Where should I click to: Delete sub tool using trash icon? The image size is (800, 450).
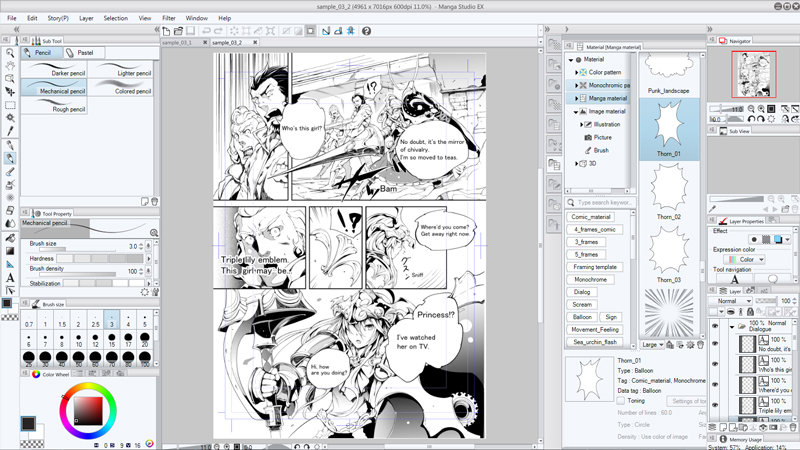(x=152, y=198)
